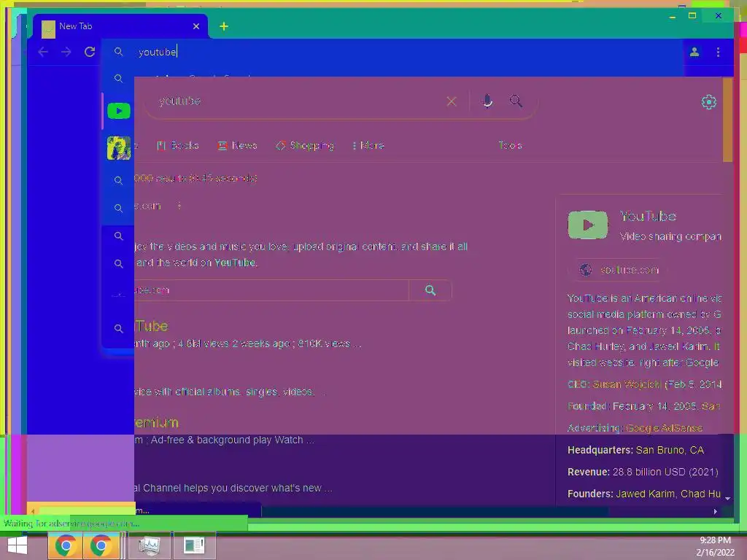
Task: Open the Susan Wojcicki CEO link
Action: point(627,384)
